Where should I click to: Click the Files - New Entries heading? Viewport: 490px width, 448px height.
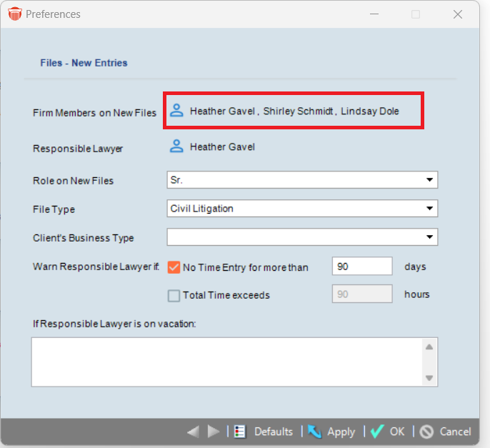click(x=84, y=63)
